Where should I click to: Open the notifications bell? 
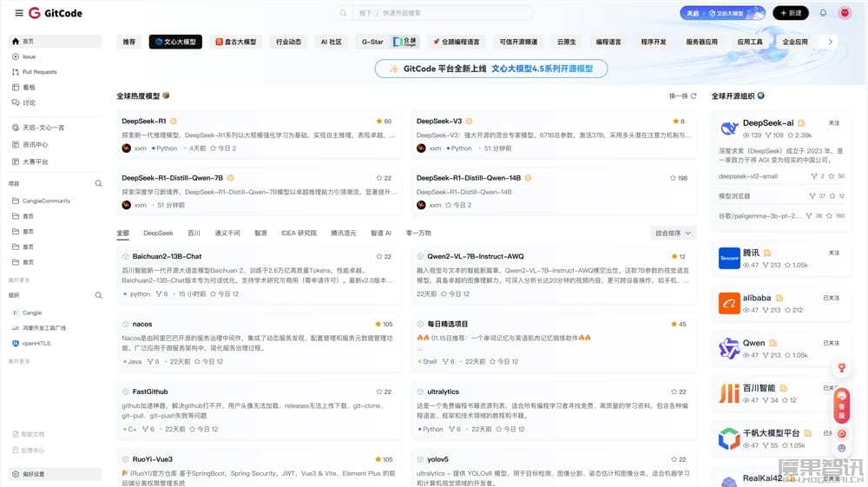823,13
